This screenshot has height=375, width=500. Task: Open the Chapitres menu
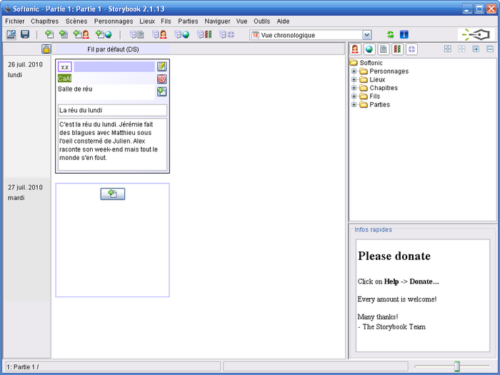click(45, 21)
